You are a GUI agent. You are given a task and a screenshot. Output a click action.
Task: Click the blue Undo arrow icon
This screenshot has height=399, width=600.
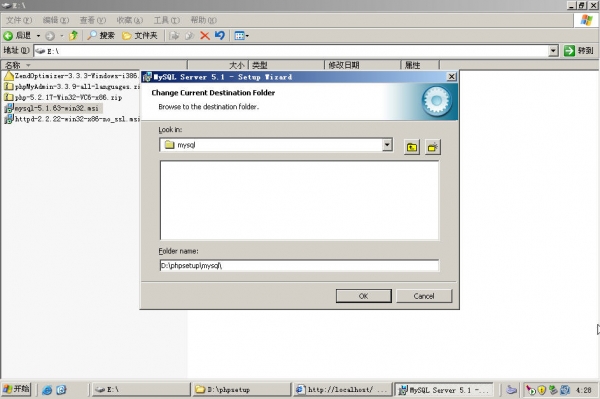(x=220, y=36)
